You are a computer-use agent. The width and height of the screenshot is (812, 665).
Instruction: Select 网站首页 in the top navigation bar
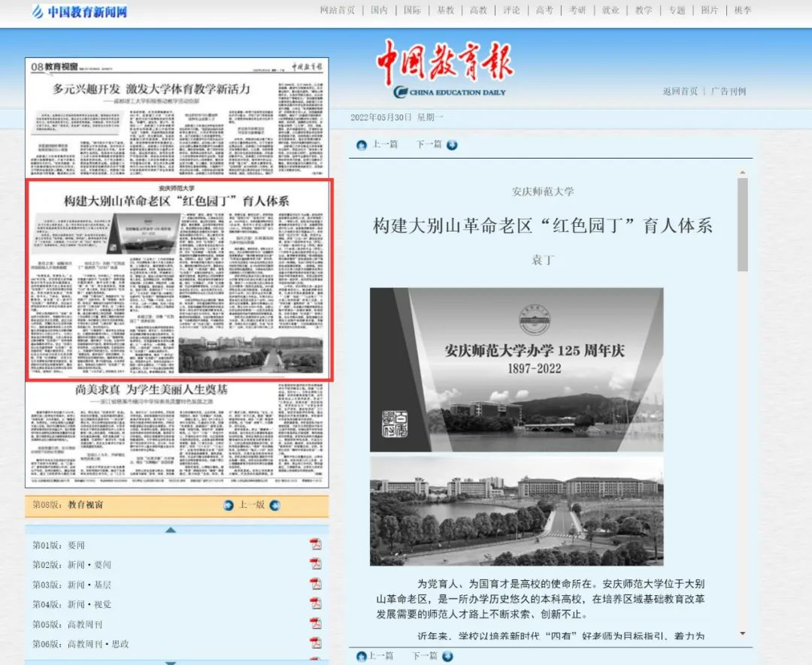coord(337,11)
